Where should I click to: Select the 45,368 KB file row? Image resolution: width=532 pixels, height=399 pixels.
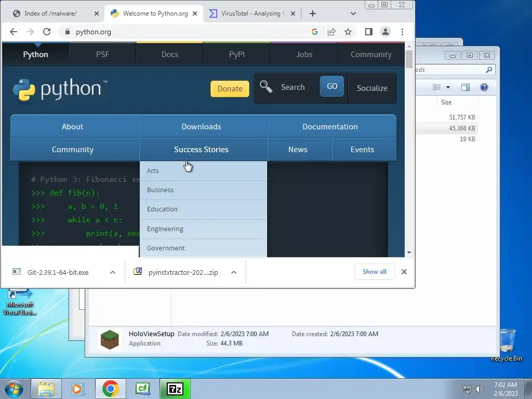[446, 128]
